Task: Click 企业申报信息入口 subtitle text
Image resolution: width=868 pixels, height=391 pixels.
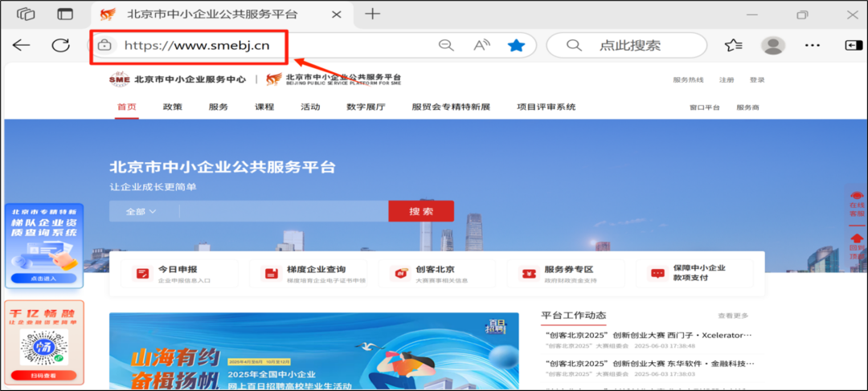Action: (184, 281)
